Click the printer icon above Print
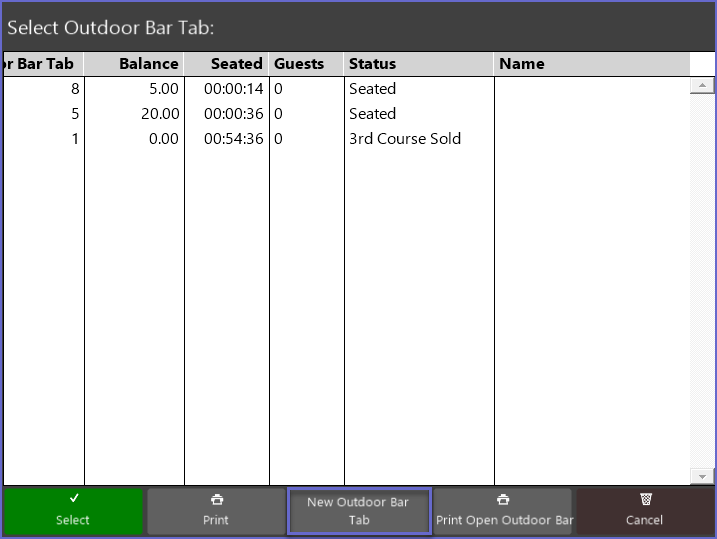 point(216,499)
